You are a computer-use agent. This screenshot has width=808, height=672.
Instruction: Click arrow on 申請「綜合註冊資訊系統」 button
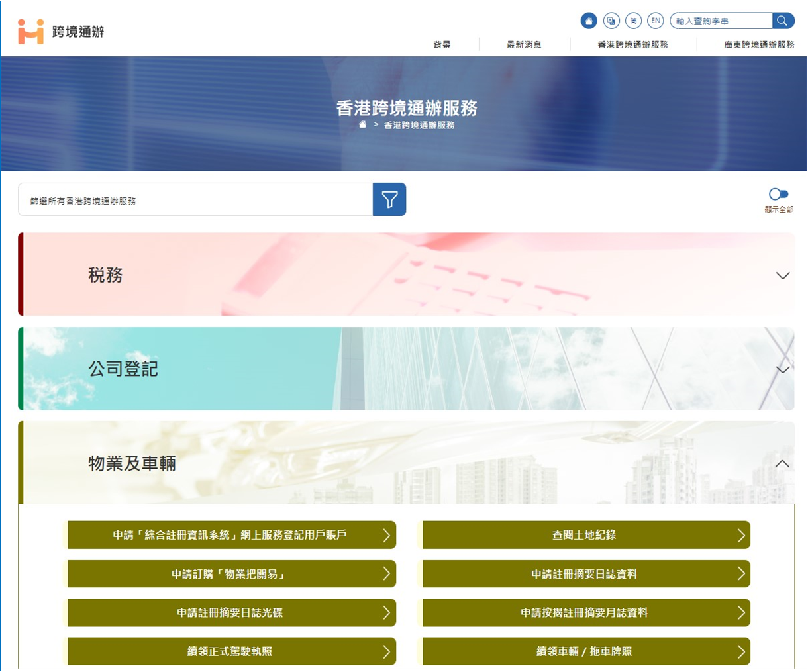tap(387, 535)
